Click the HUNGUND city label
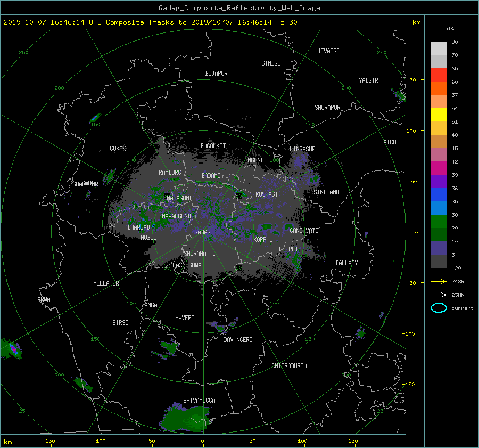This screenshot has height=448, width=479. tap(252, 160)
